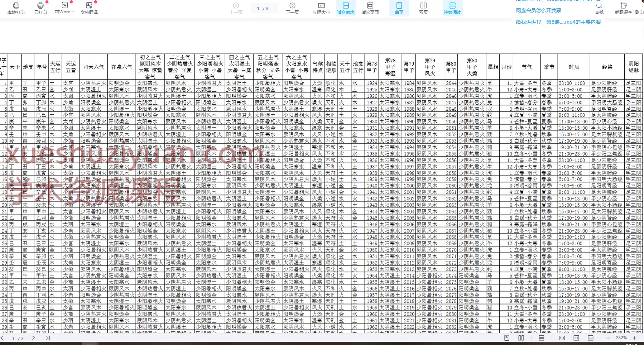Click next page arrow in bottom bar
This screenshot has width=644, height=345.
[33, 338]
